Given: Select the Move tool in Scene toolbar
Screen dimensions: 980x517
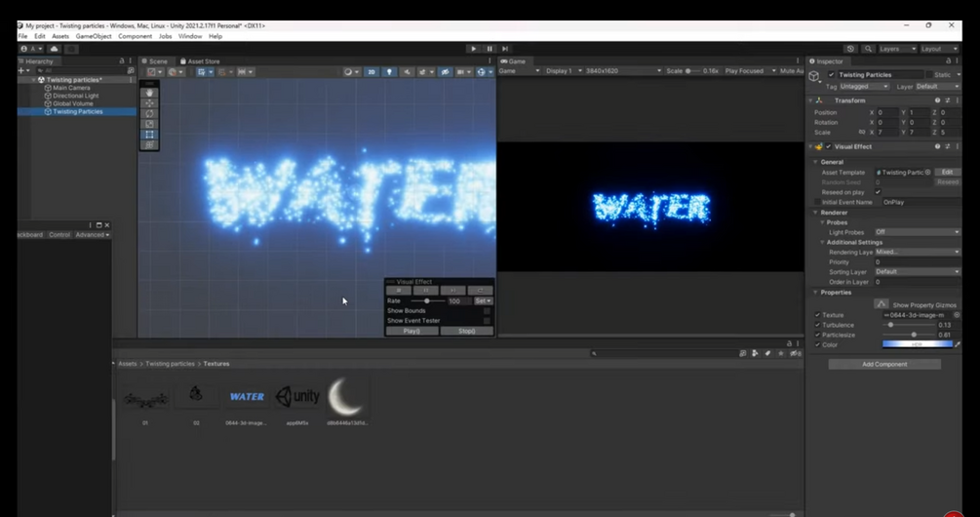Looking at the screenshot, I should [149, 103].
